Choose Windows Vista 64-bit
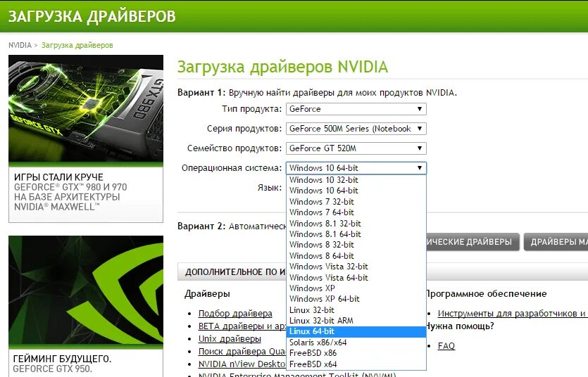 tap(356, 277)
